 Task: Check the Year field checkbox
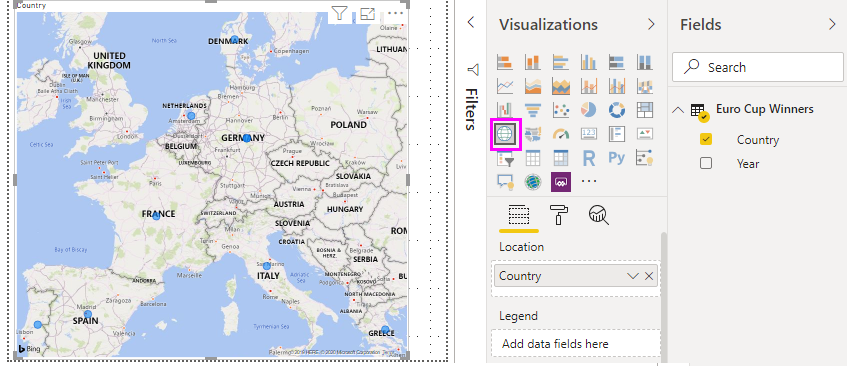(705, 163)
